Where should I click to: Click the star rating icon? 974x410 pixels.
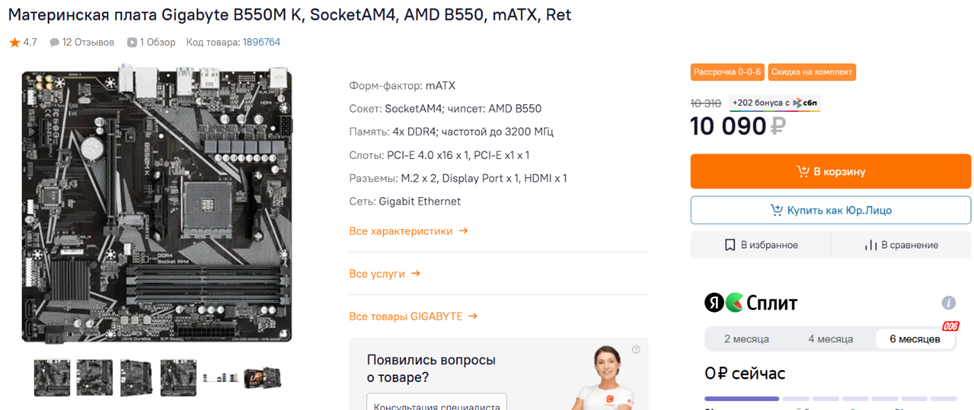(14, 43)
